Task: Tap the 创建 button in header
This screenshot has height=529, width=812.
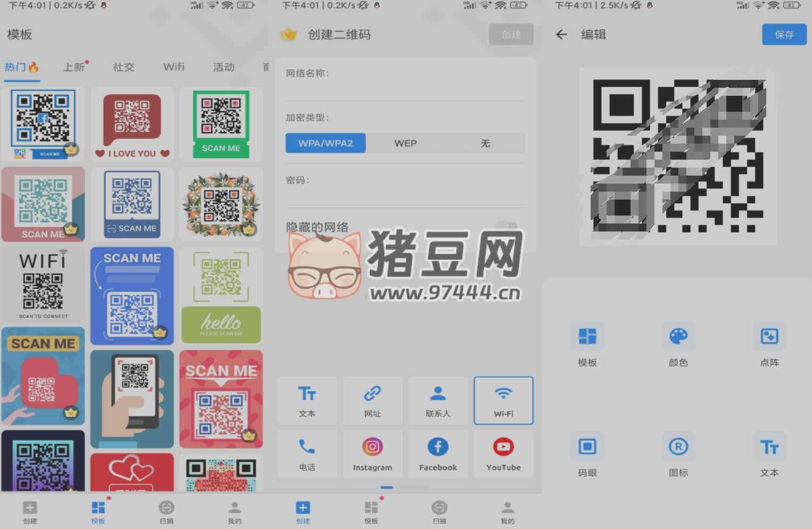Action: pyautogui.click(x=511, y=35)
